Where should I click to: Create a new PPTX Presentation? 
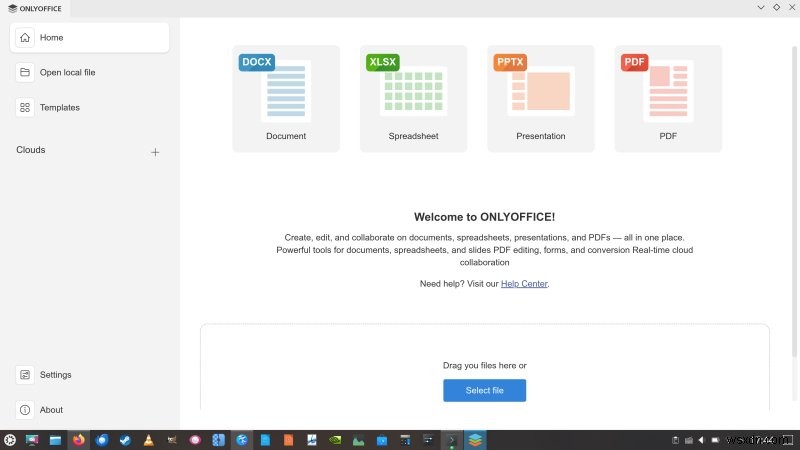(x=541, y=98)
